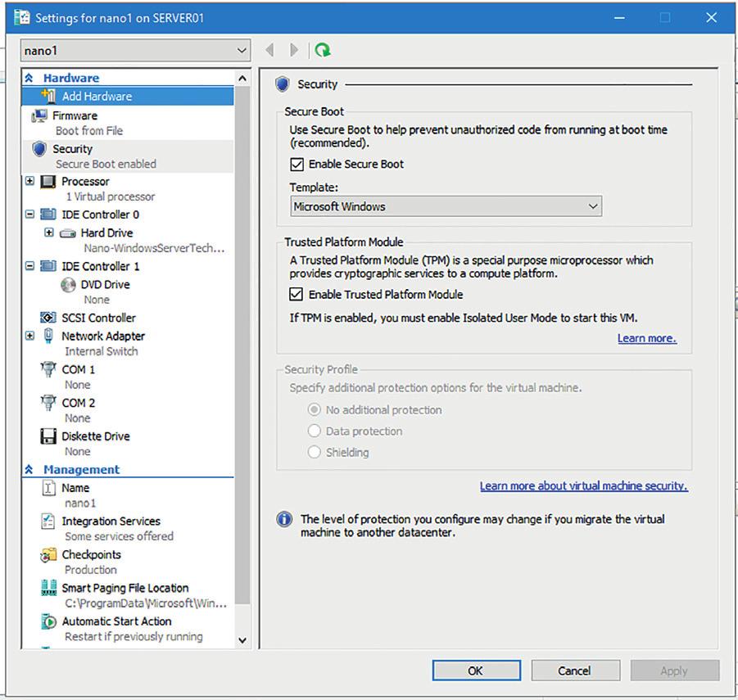Click the Cancel button
Screen dimensions: 738x700
575,671
